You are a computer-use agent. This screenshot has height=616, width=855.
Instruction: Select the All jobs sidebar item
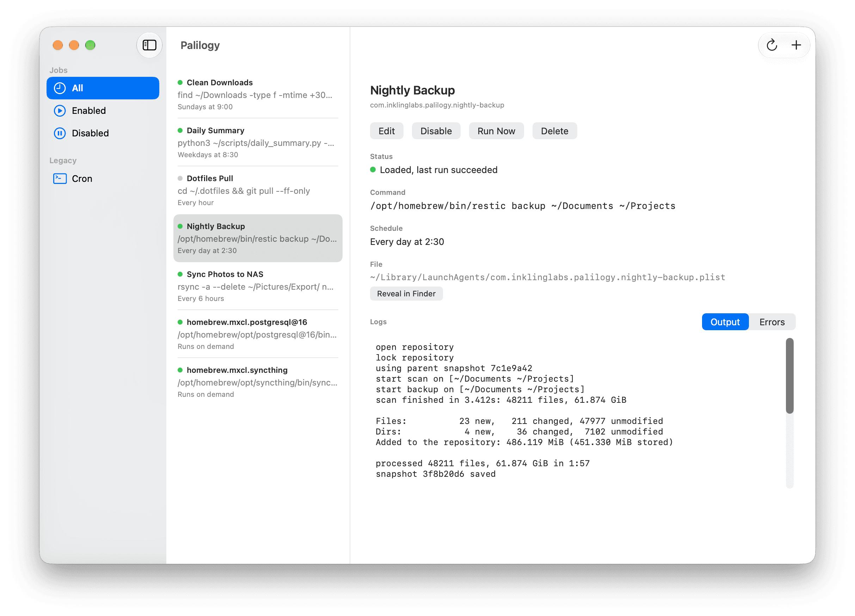tap(103, 88)
